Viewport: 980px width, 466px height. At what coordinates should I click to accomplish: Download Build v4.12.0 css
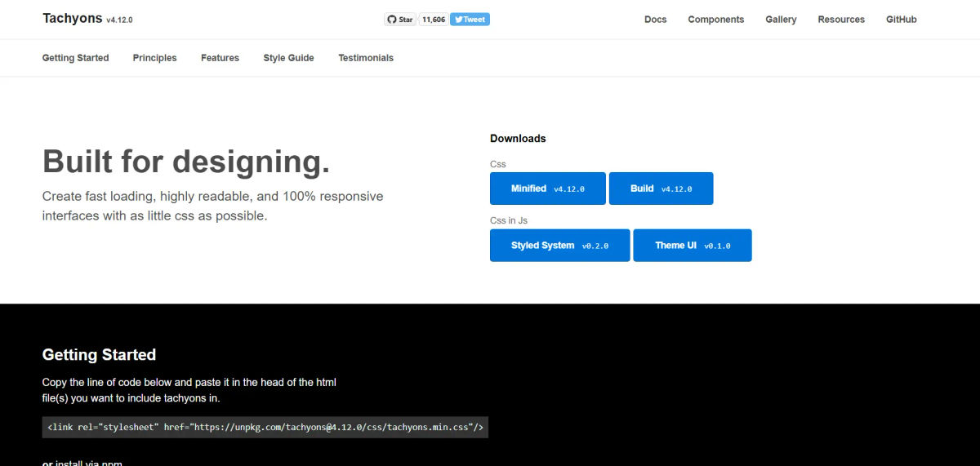pyautogui.click(x=661, y=189)
